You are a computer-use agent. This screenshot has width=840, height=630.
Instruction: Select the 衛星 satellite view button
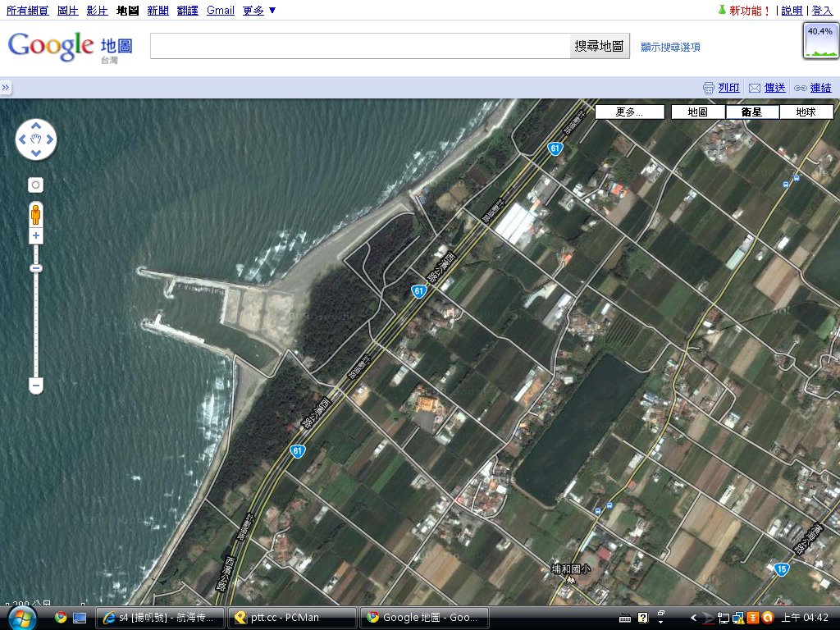pyautogui.click(x=751, y=112)
